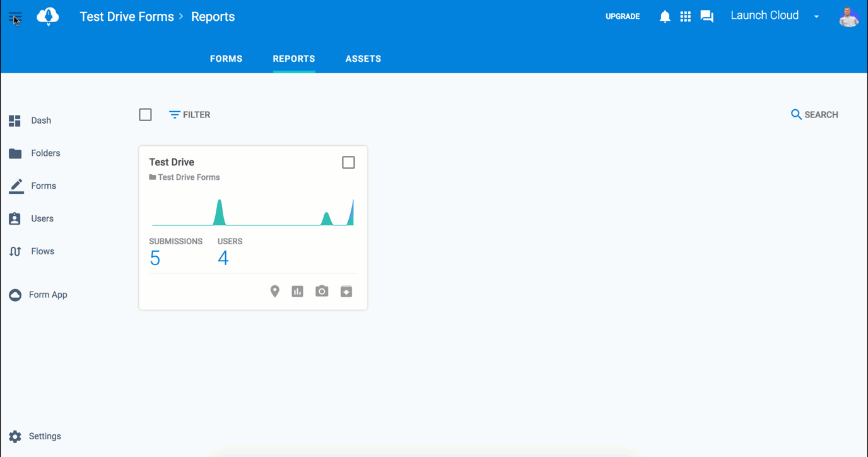Expand the Launch Cloud account dropdown arrow
This screenshot has width=868, height=457.
tap(816, 16)
